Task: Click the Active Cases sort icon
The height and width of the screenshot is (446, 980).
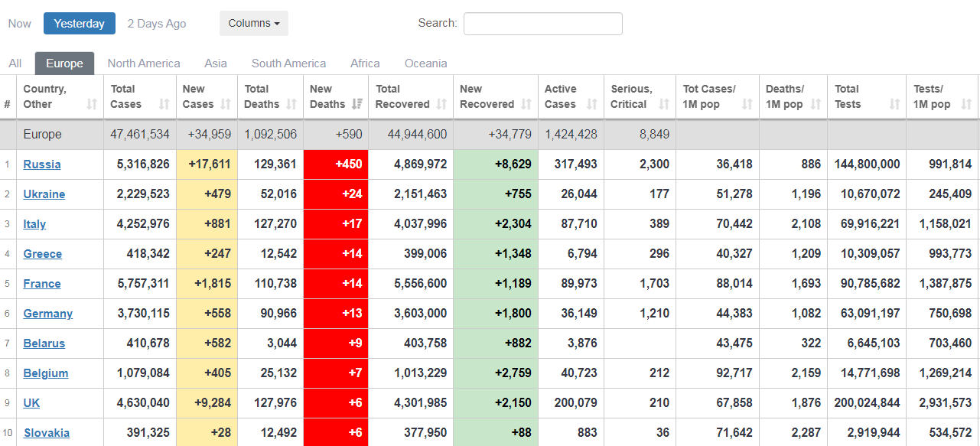Action: (x=591, y=105)
